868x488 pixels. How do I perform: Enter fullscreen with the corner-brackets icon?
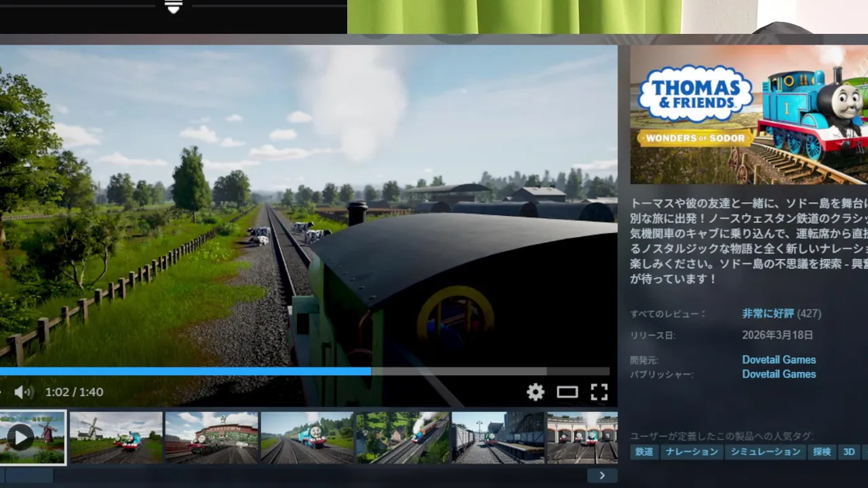[x=599, y=392]
